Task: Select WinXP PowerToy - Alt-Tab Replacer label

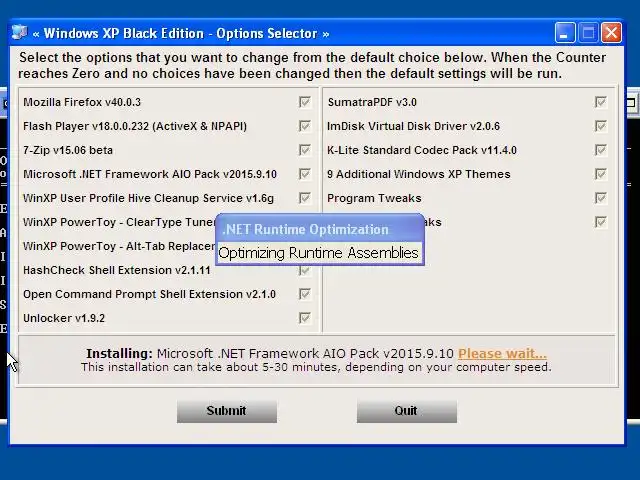Action: pyautogui.click(x=119, y=247)
